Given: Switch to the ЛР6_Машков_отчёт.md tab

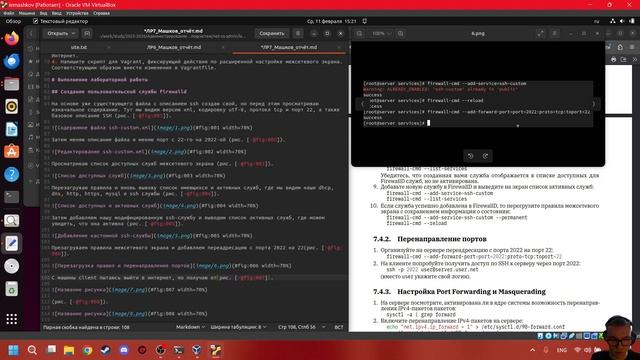Looking at the screenshot, I should tap(174, 47).
